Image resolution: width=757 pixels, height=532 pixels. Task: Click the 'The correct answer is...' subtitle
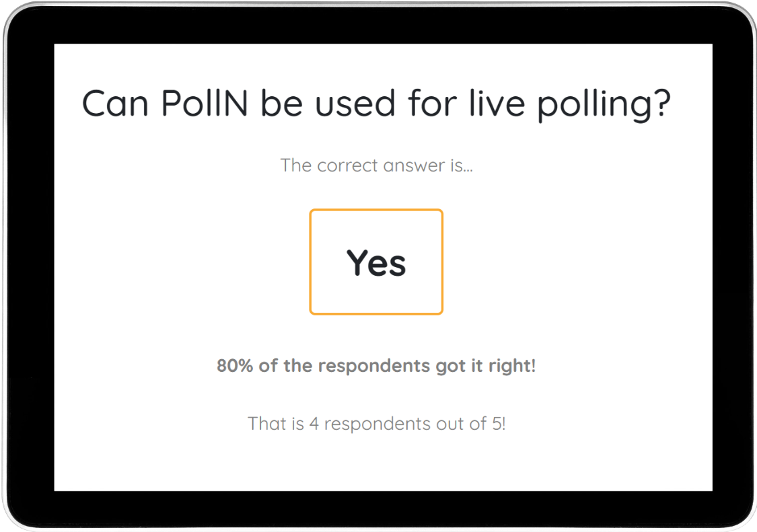[376, 165]
